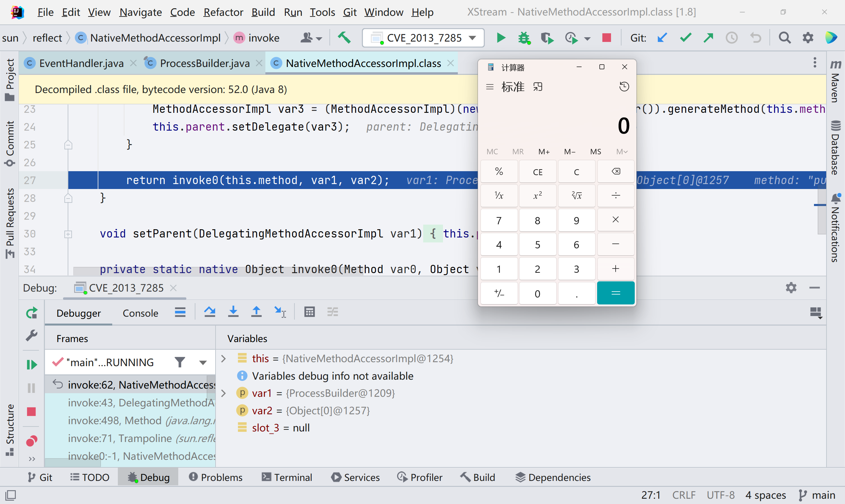Toggle calculator keep-on-top mode icon
Viewport: 845px width, 504px height.
(537, 87)
